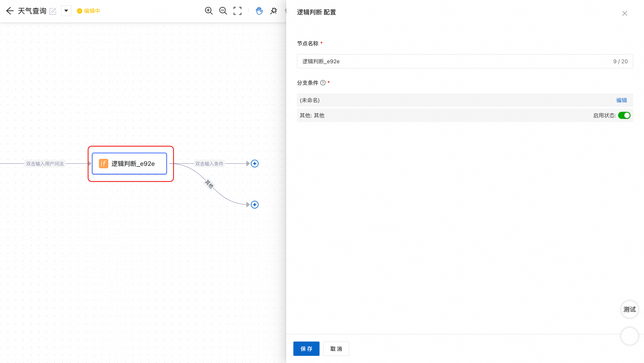Zoom in on the canvas
The image size is (644, 363).
(x=208, y=11)
